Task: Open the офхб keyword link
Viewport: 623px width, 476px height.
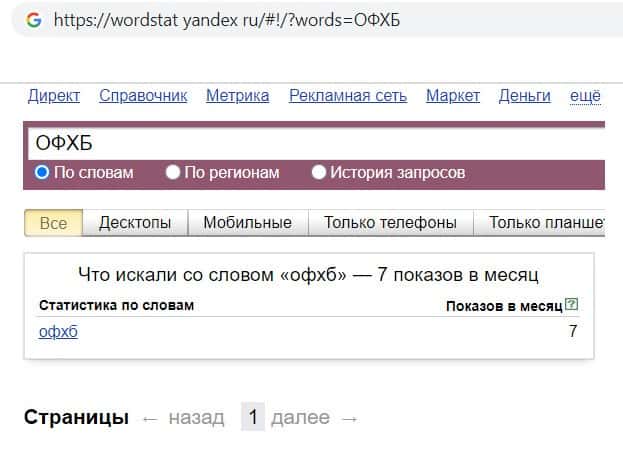Action: [58, 331]
